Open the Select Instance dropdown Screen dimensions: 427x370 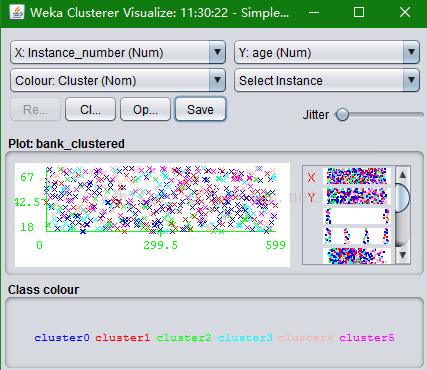click(x=327, y=80)
